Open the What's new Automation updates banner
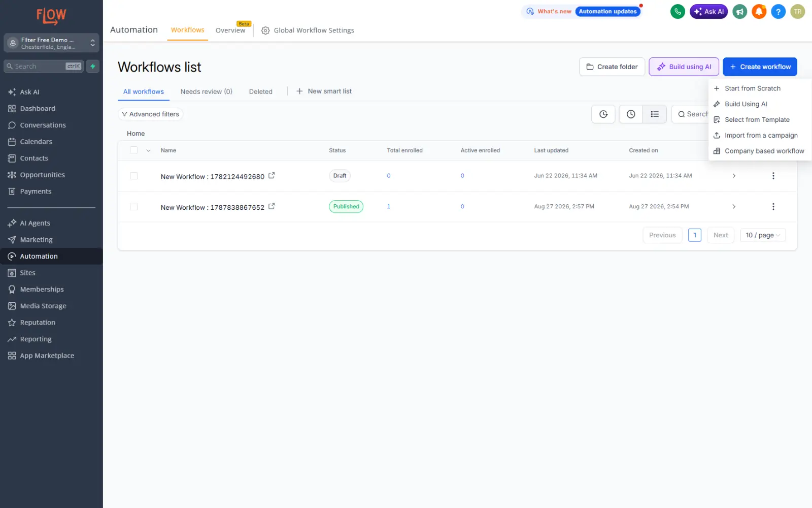This screenshot has width=812, height=508. click(582, 12)
